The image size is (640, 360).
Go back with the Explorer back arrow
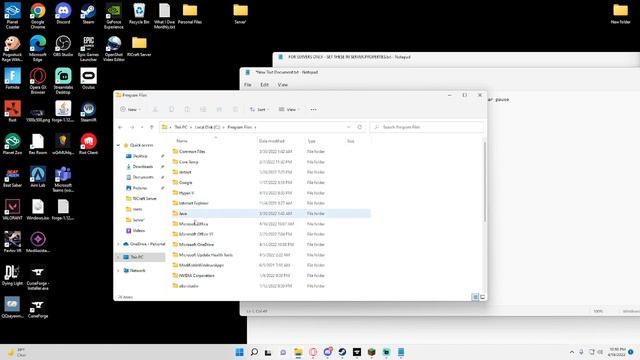coord(120,127)
